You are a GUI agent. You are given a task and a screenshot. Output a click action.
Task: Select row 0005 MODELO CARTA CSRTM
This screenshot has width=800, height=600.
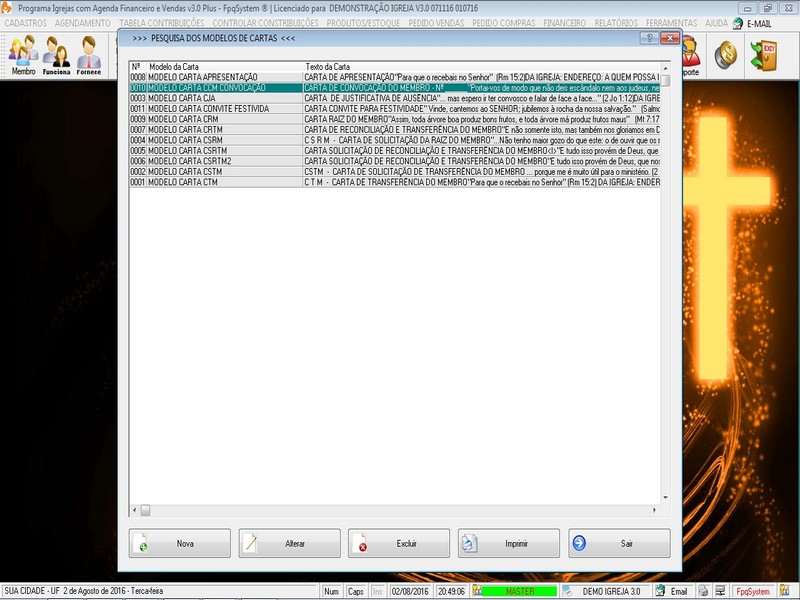point(395,151)
